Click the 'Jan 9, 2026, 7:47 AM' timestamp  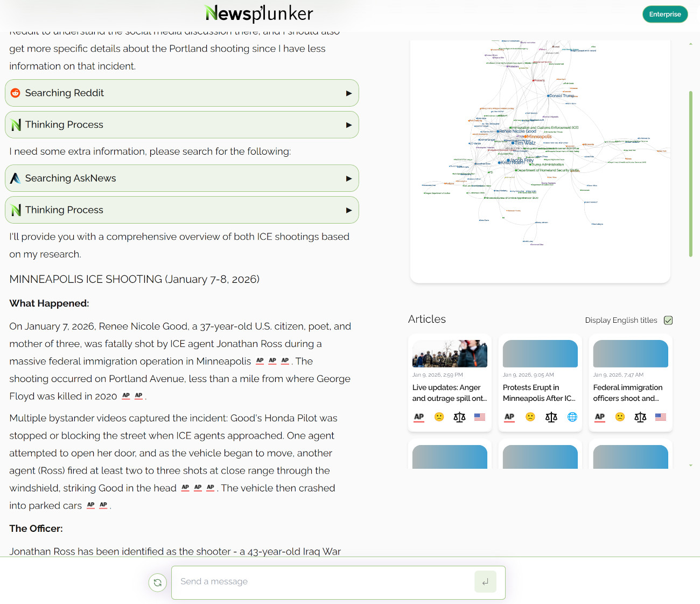(618, 375)
